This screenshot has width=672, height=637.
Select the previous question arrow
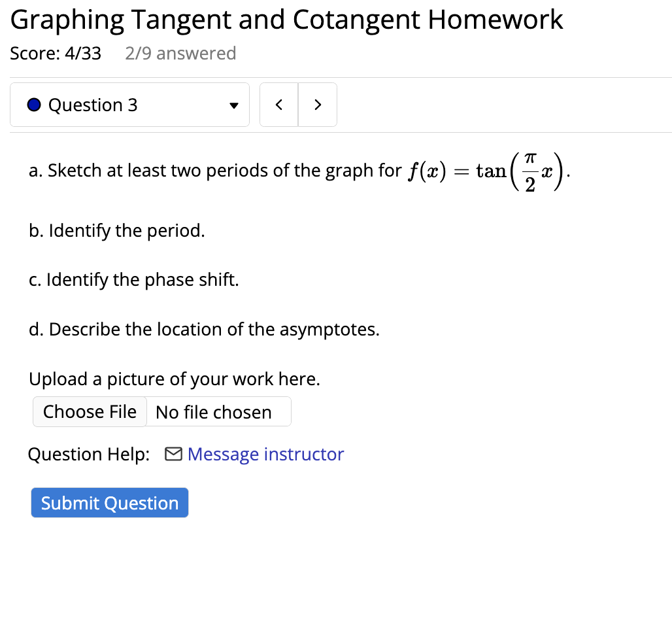[278, 104]
